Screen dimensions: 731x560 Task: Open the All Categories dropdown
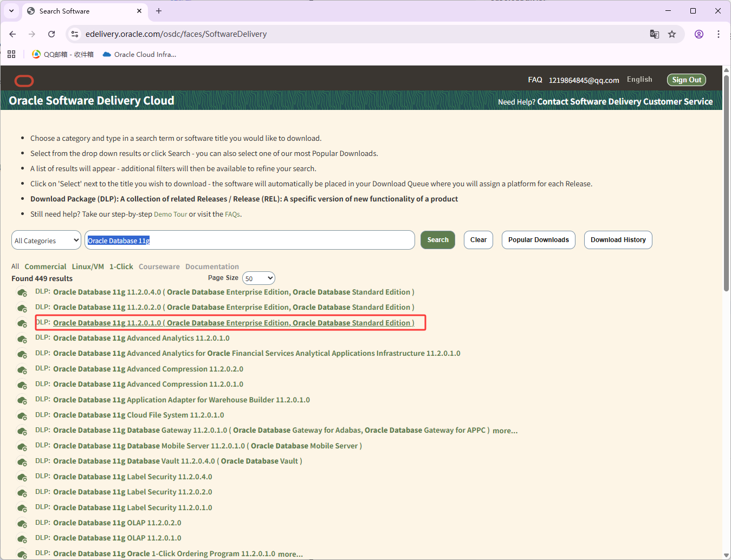pyautogui.click(x=46, y=240)
